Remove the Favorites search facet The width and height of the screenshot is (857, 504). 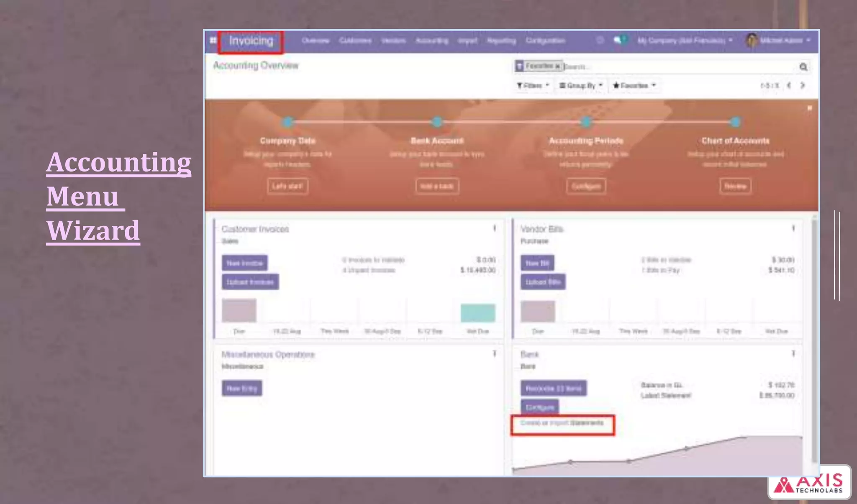pos(557,66)
